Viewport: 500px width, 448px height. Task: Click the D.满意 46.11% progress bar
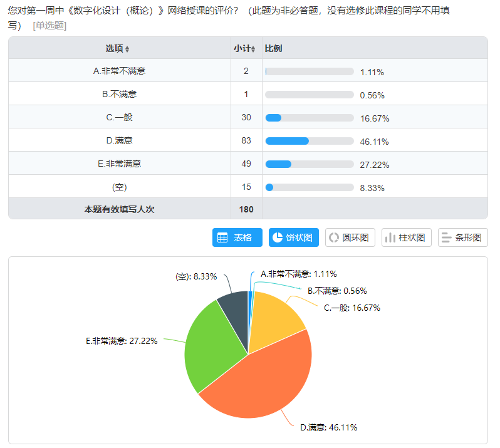[310, 141]
